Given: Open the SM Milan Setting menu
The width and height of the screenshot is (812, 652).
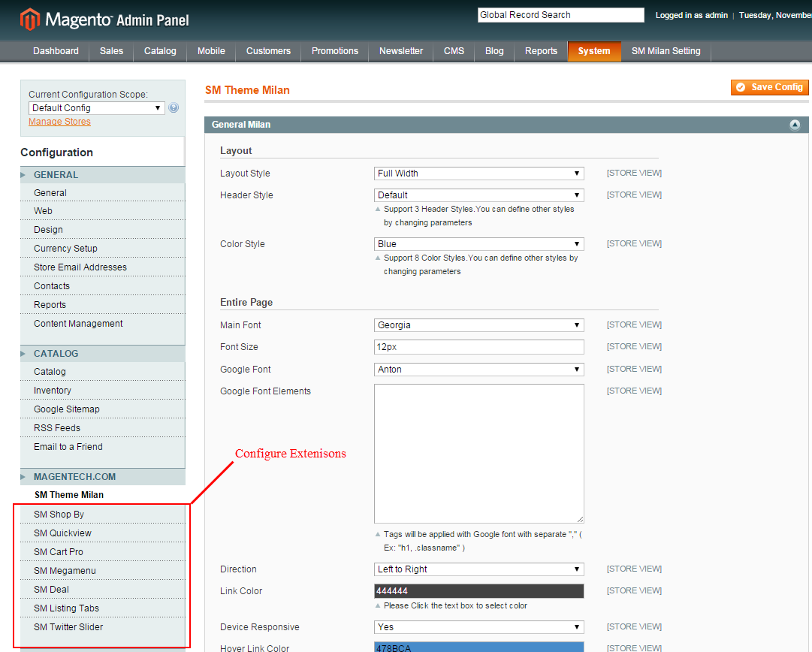Looking at the screenshot, I should coord(666,51).
